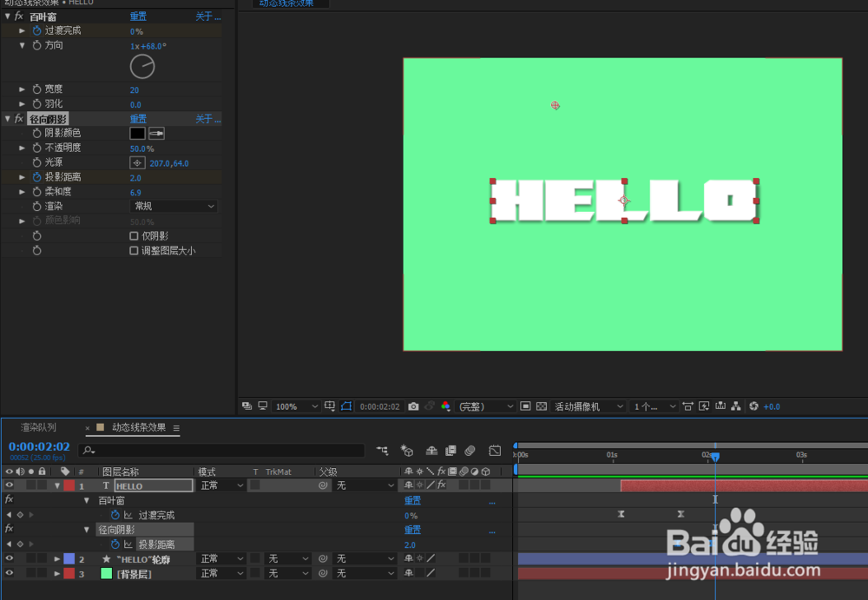The image size is (868, 600).
Task: Open timeline panel menu icon
Action: pyautogui.click(x=176, y=428)
